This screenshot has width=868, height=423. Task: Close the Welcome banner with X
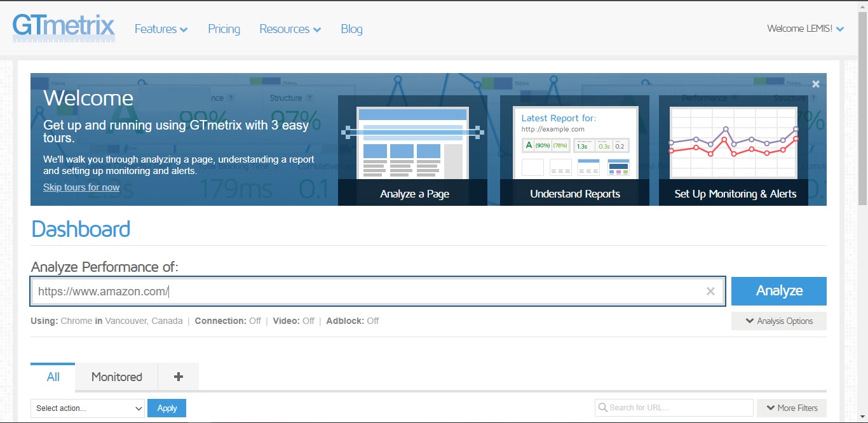click(816, 84)
